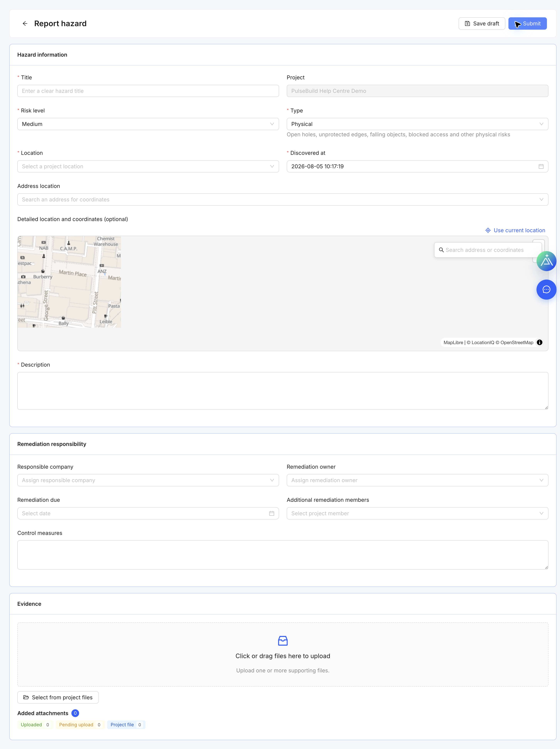Click Use current location link
The image size is (560, 749).
point(515,230)
